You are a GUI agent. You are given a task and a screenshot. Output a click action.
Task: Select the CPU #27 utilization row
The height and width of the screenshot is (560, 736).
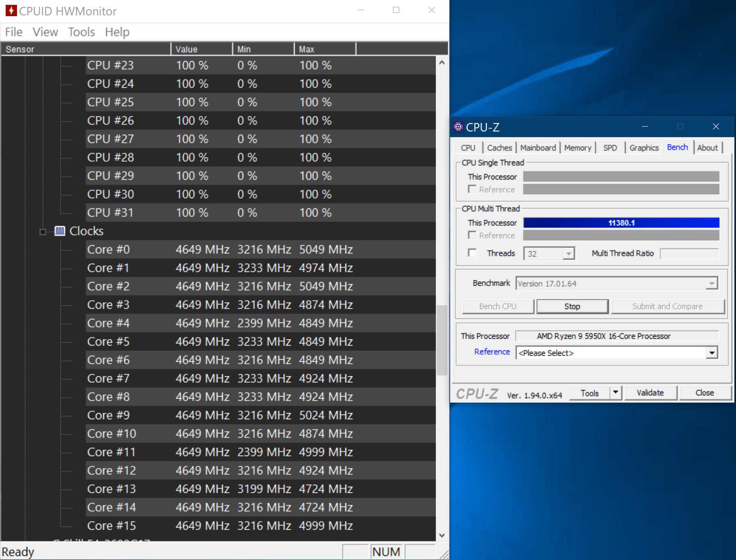(x=261, y=139)
